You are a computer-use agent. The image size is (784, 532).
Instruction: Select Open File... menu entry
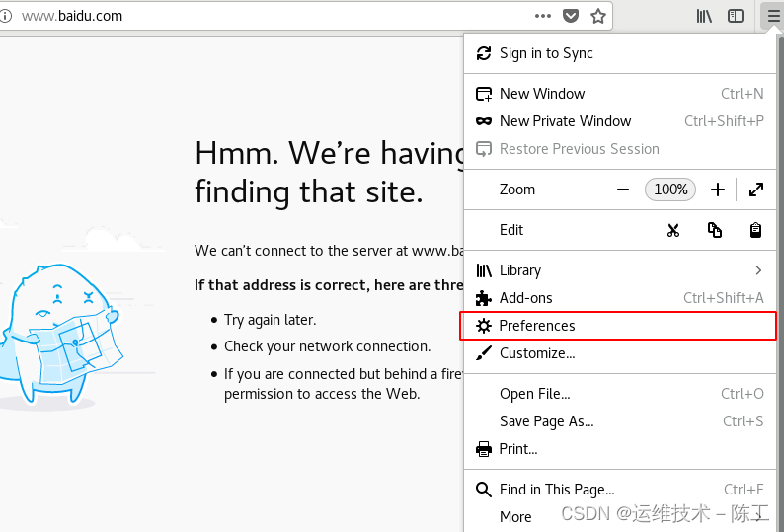pyautogui.click(x=620, y=394)
